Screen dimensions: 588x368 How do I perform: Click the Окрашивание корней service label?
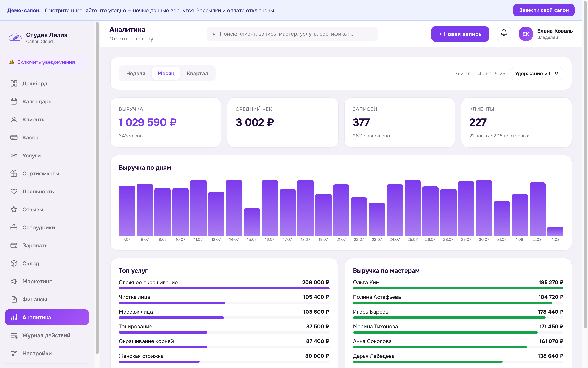(146, 341)
